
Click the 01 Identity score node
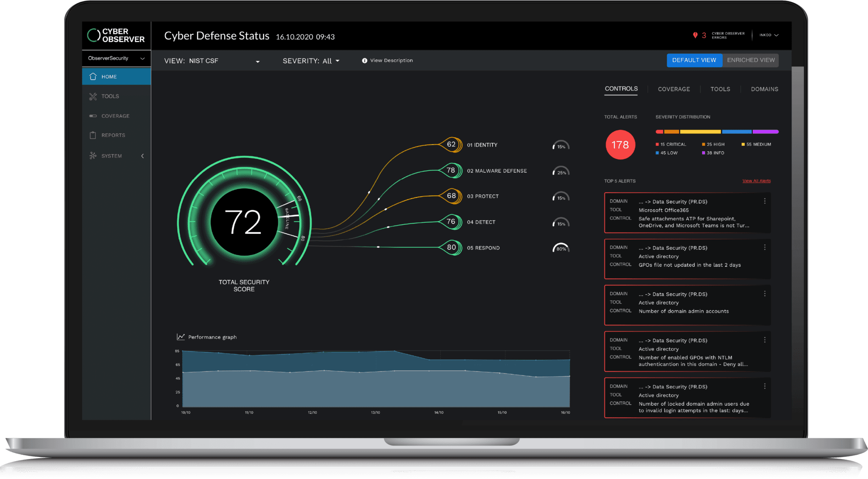click(x=451, y=144)
